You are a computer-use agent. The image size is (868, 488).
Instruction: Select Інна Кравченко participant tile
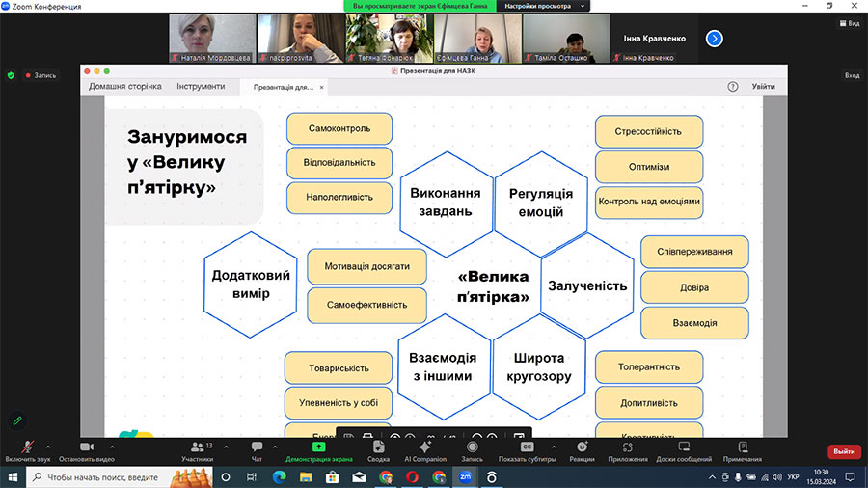(x=654, y=39)
